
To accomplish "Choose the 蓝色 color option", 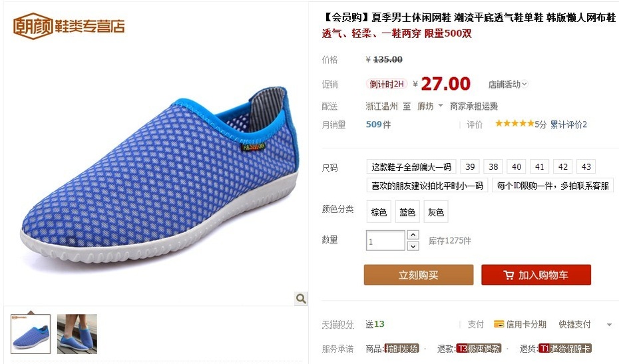I will pos(407,212).
